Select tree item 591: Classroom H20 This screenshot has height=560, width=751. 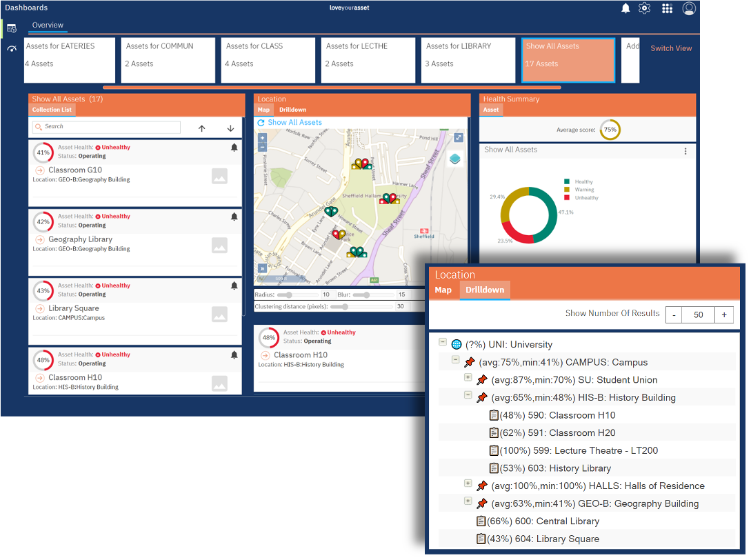coord(552,433)
